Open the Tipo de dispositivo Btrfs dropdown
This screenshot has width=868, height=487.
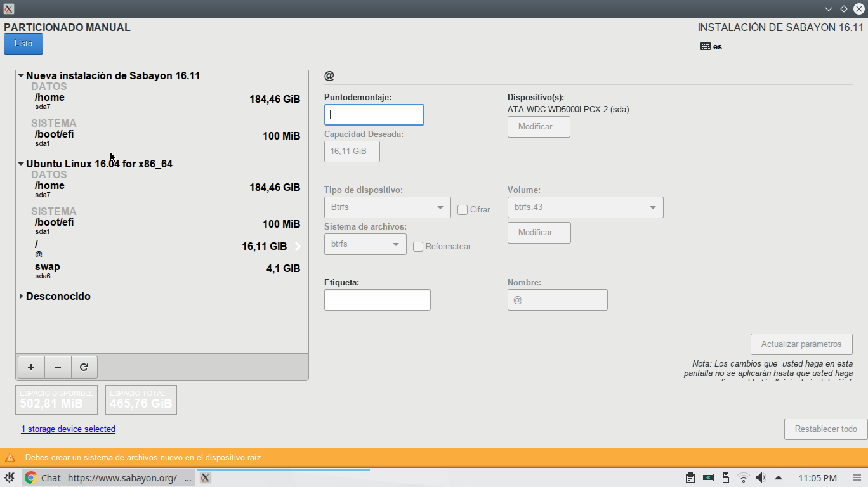click(388, 207)
